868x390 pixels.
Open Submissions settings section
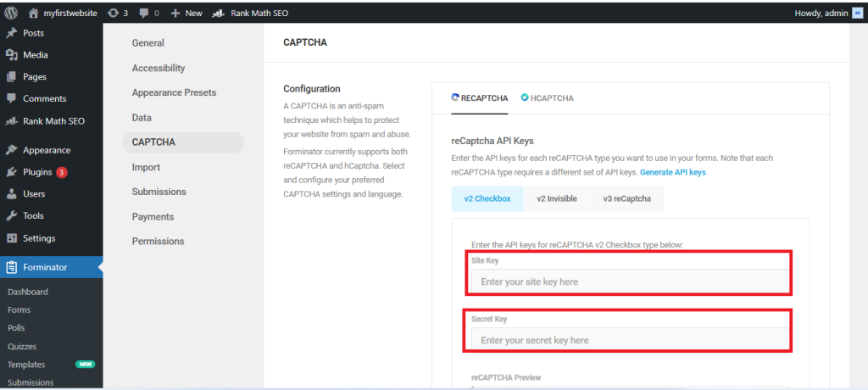pyautogui.click(x=159, y=192)
